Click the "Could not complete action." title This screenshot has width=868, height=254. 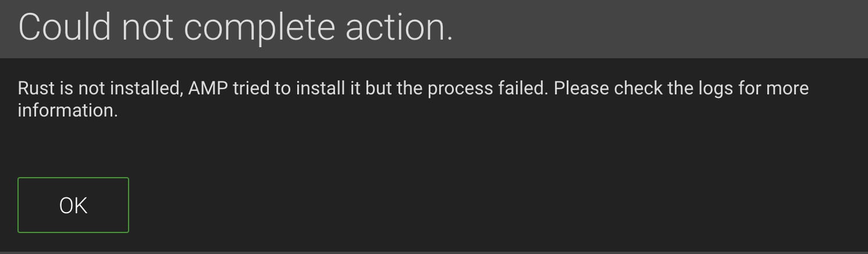pos(236,27)
